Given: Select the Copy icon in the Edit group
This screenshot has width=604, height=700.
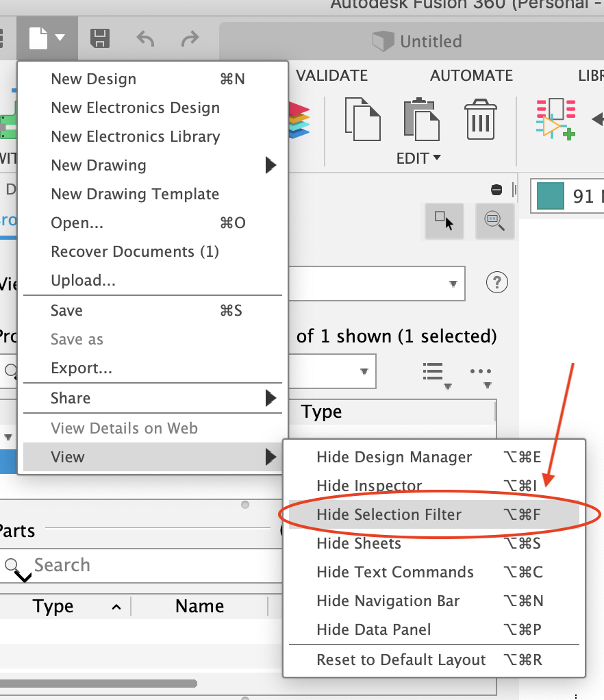Looking at the screenshot, I should [x=362, y=119].
